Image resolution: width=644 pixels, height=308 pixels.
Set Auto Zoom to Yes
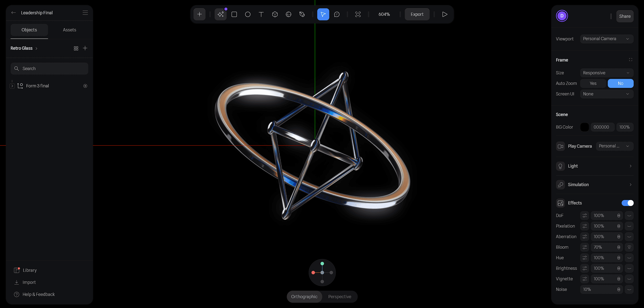click(x=593, y=83)
